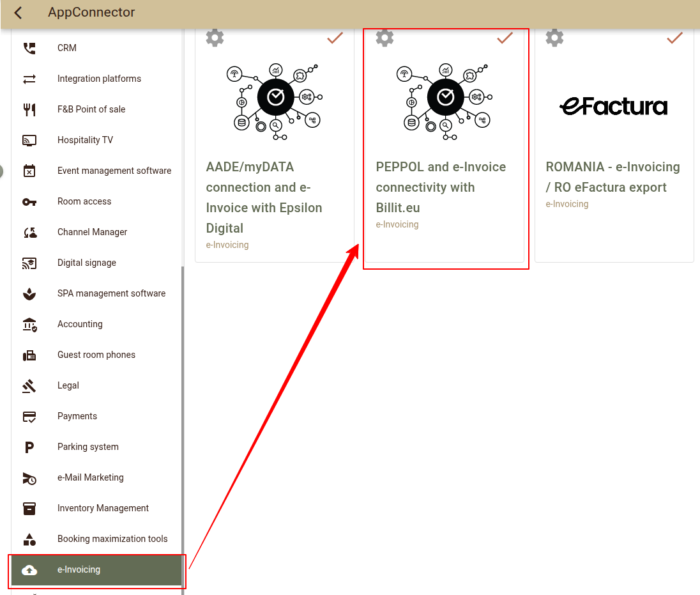Open Event management software category

click(x=96, y=171)
